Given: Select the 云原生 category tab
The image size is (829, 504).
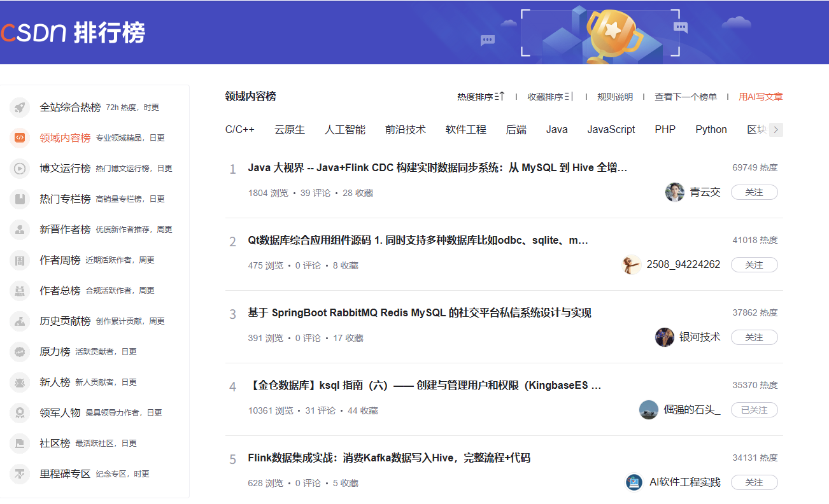Looking at the screenshot, I should pyautogui.click(x=290, y=129).
